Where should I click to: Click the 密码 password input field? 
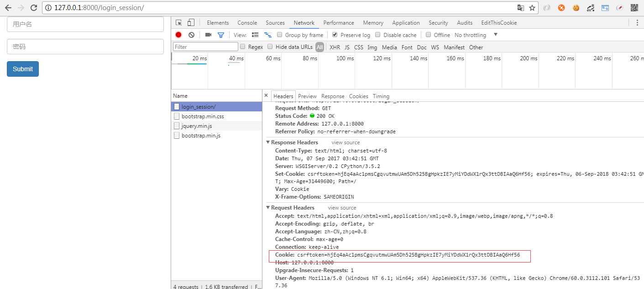(85, 47)
